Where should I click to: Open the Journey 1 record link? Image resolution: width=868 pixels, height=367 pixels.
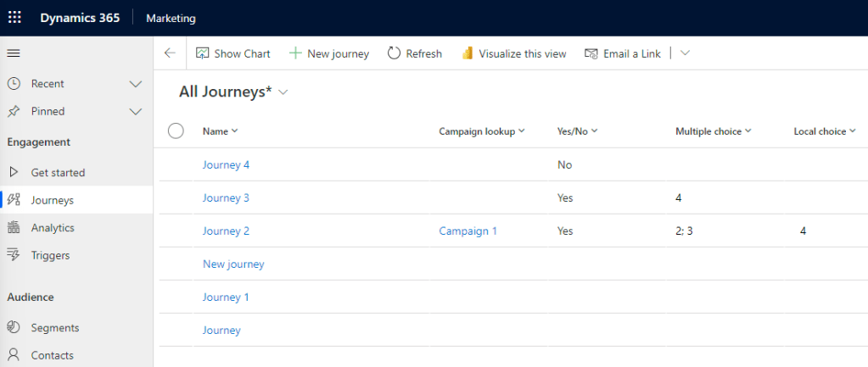click(x=226, y=297)
